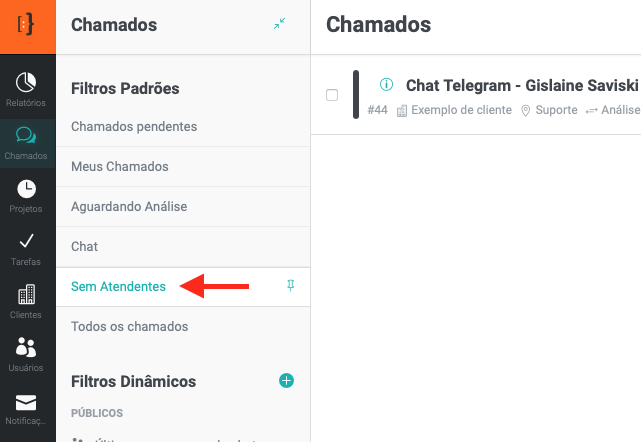The image size is (641, 442).
Task: Select ticket #44 checkbox
Action: (x=332, y=95)
